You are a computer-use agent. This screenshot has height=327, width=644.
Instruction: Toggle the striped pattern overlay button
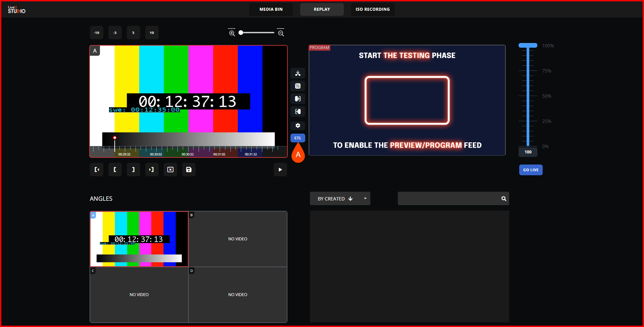tap(298, 86)
